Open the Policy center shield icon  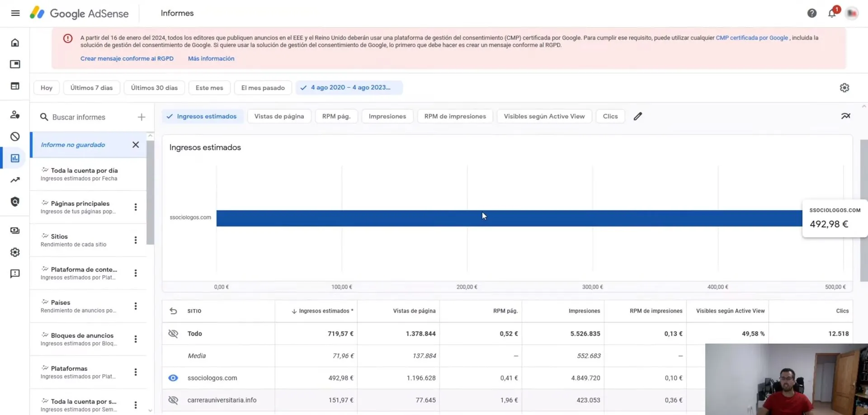coord(15,202)
